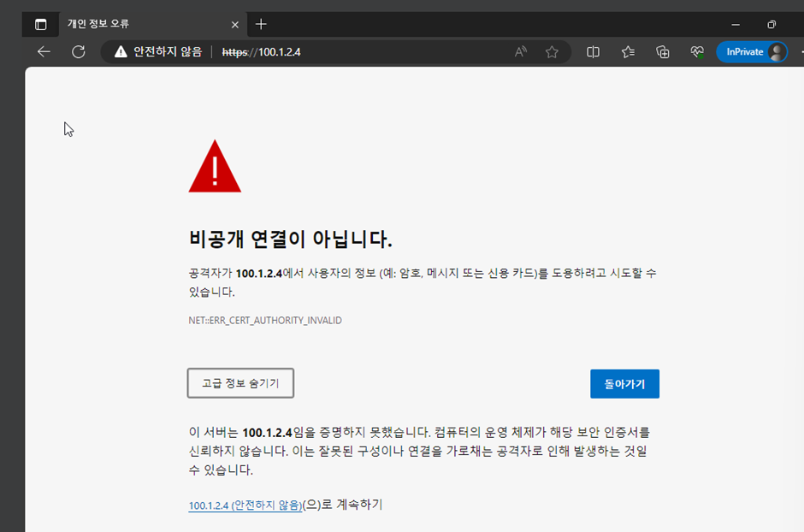This screenshot has height=532, width=804.
Task: Open the Collections icon
Action: point(663,52)
